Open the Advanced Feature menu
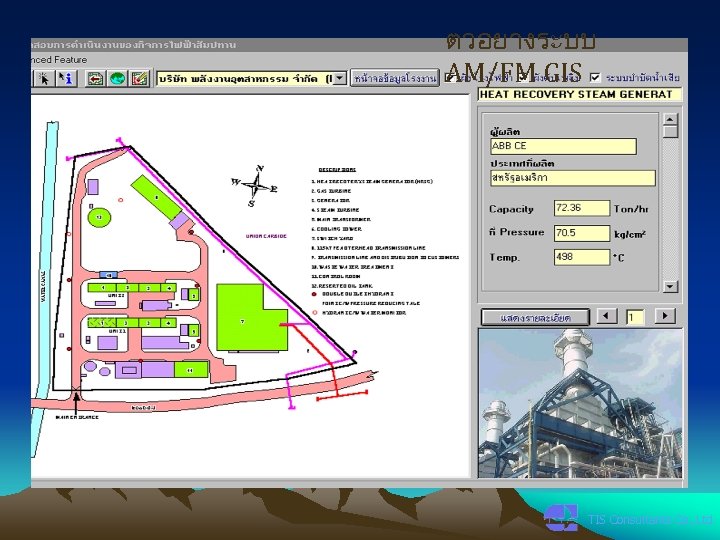Screen dimensions: 720x540 pos(59,60)
